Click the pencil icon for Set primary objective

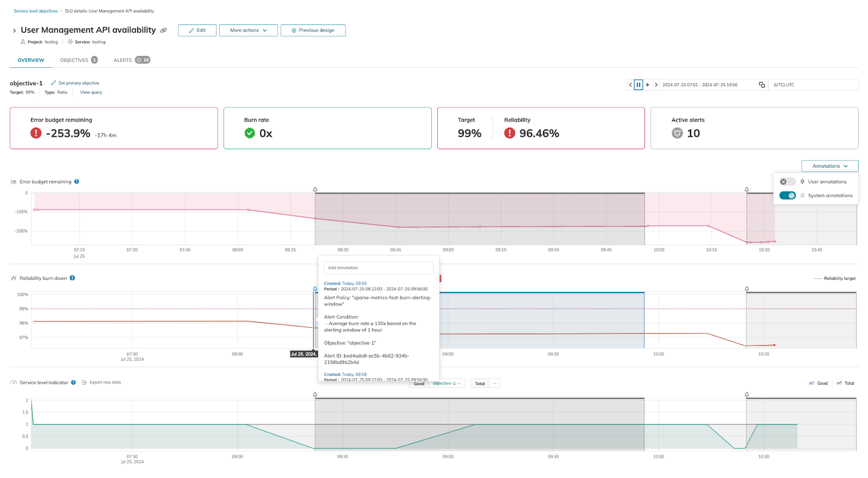point(54,83)
